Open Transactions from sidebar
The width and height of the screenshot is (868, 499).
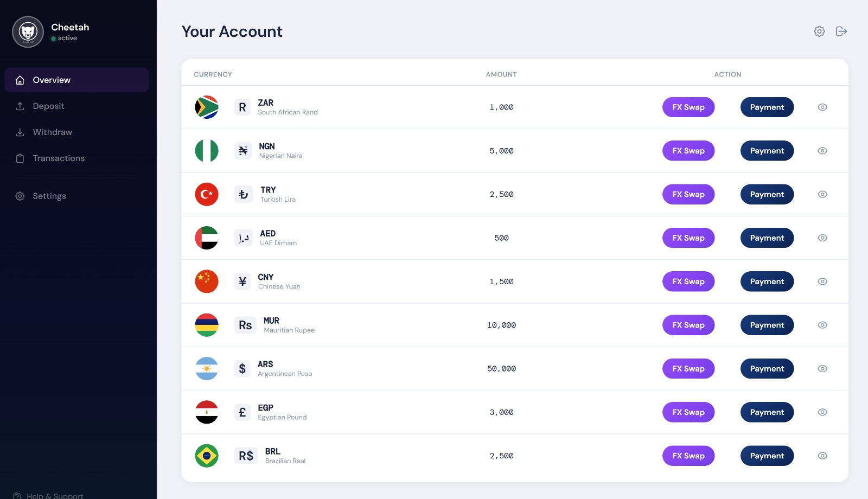tap(59, 158)
